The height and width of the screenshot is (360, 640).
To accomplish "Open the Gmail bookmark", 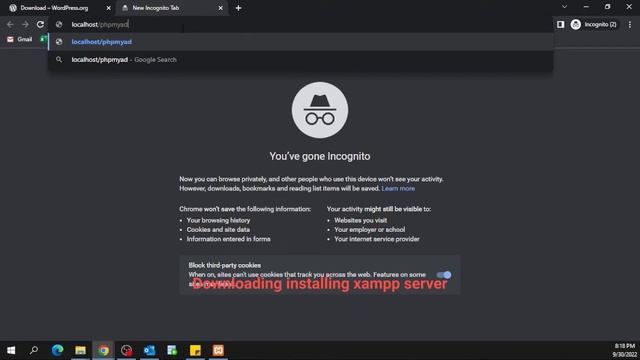I will (x=20, y=39).
